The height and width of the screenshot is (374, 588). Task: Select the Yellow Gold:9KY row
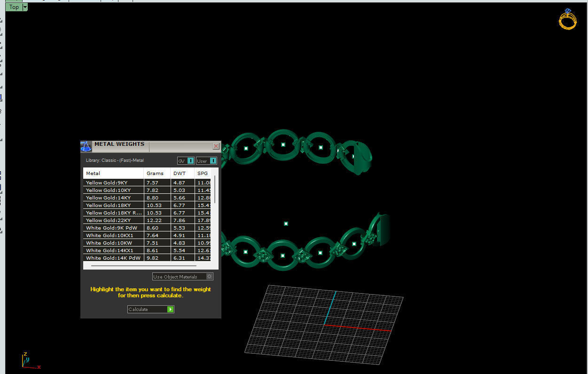(x=148, y=183)
